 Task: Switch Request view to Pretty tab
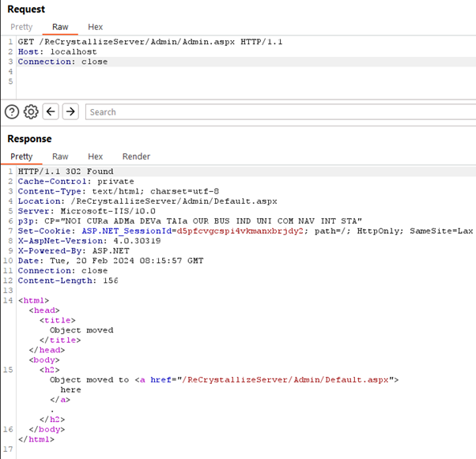(x=21, y=27)
